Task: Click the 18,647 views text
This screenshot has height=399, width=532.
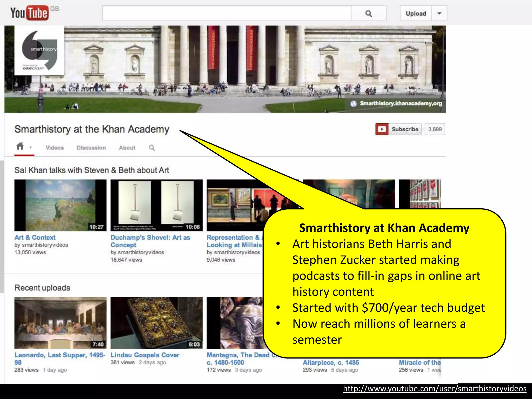Action: pos(126,260)
